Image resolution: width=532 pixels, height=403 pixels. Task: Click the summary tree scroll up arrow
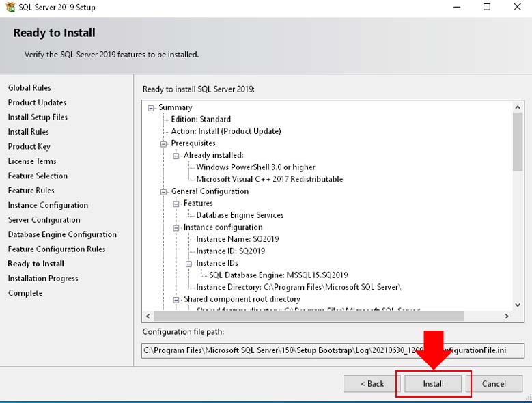518,107
